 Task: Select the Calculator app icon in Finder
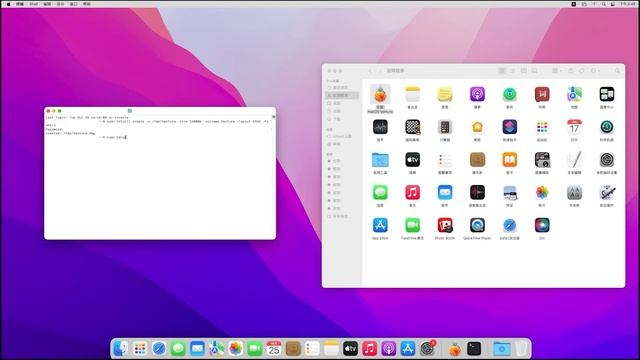coord(445,127)
